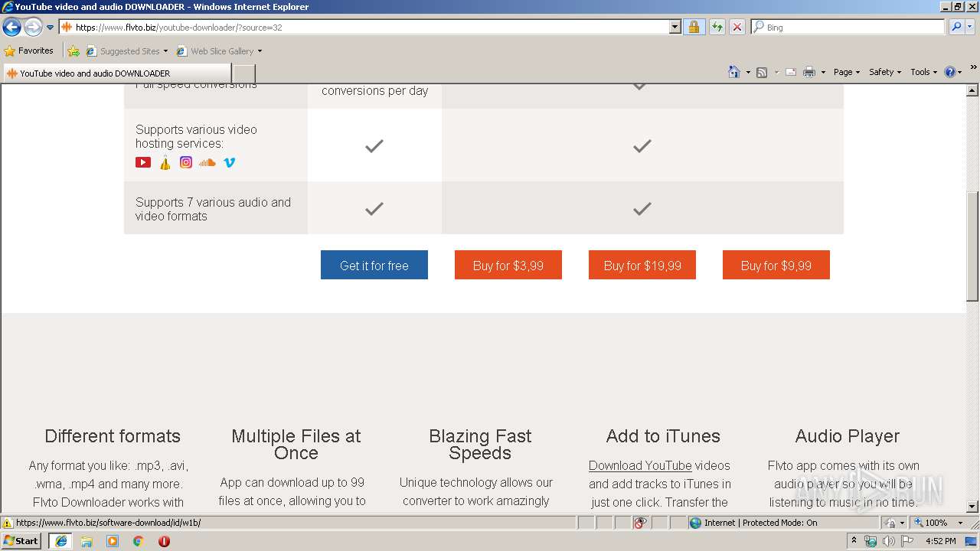Viewport: 980px width, 551px height.
Task: Click the vertical scrollbar thumb
Action: point(972,245)
